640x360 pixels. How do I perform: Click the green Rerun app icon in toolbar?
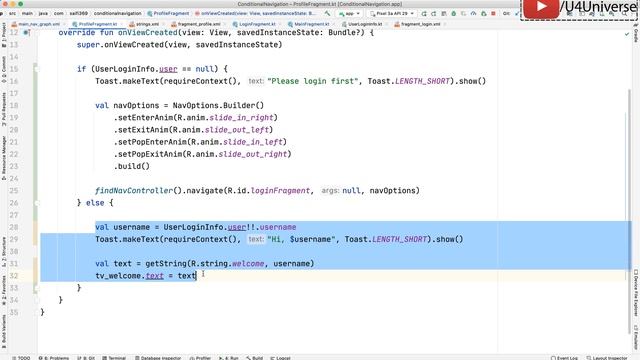(x=424, y=13)
